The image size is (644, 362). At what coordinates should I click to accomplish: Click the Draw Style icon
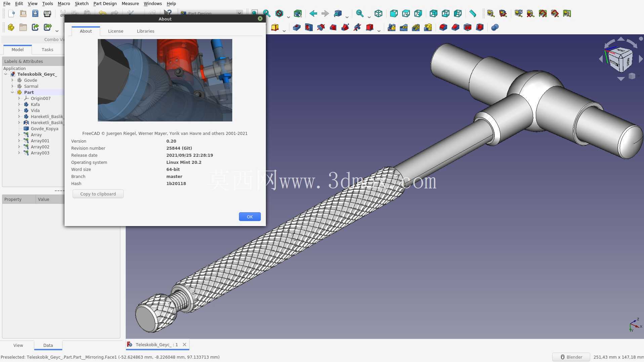tap(279, 13)
